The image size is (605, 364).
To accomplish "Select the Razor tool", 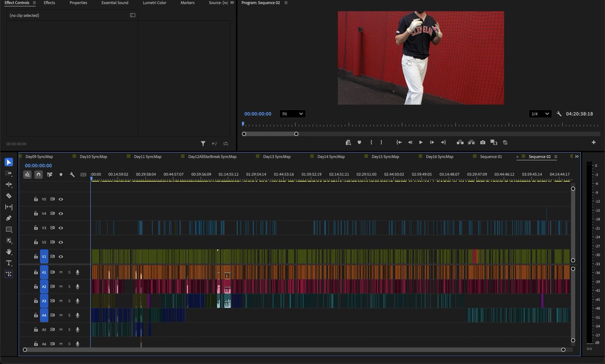I will click(x=9, y=196).
